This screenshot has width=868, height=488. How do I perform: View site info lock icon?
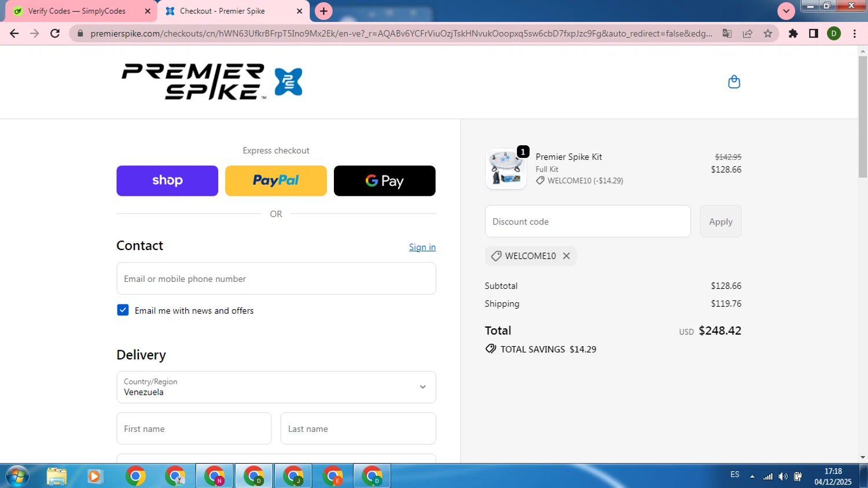(80, 34)
